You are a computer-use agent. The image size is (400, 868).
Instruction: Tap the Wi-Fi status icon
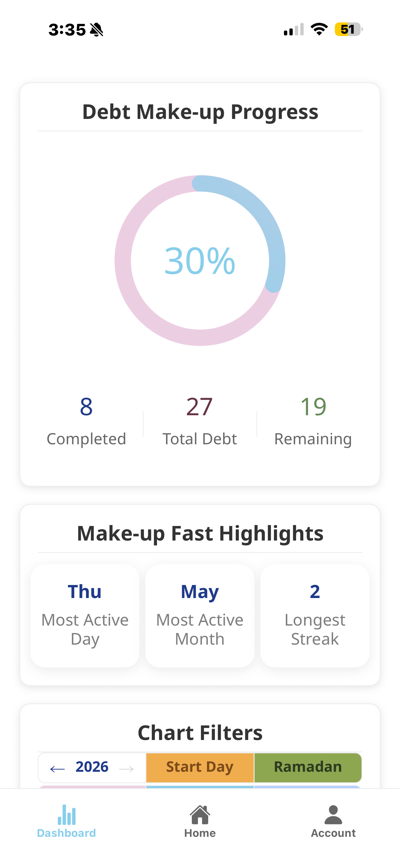(319, 29)
